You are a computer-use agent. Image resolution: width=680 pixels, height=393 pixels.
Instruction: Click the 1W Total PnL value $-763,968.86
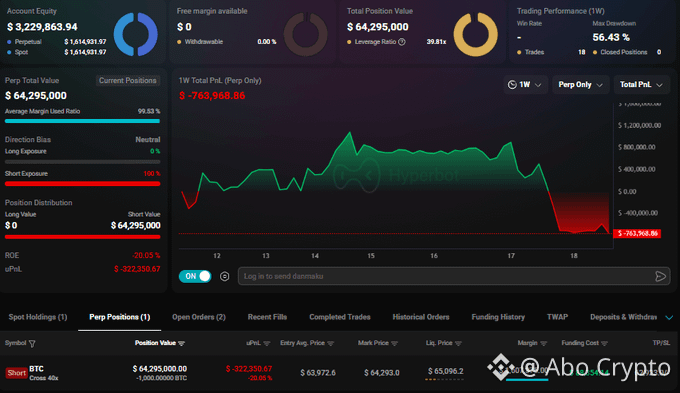212,95
